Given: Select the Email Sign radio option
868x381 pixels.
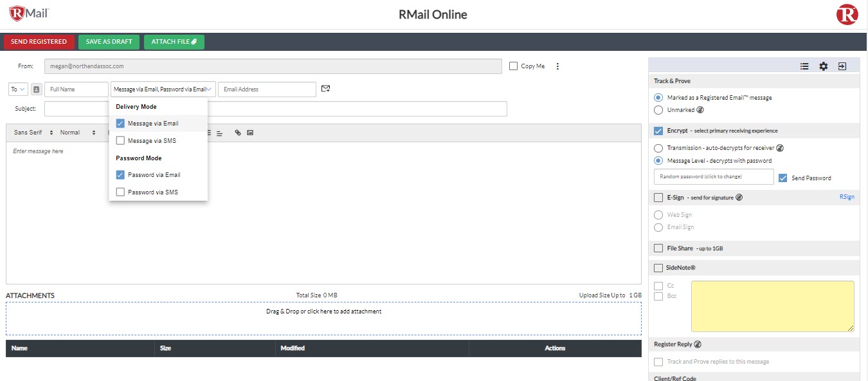Looking at the screenshot, I should [658, 227].
